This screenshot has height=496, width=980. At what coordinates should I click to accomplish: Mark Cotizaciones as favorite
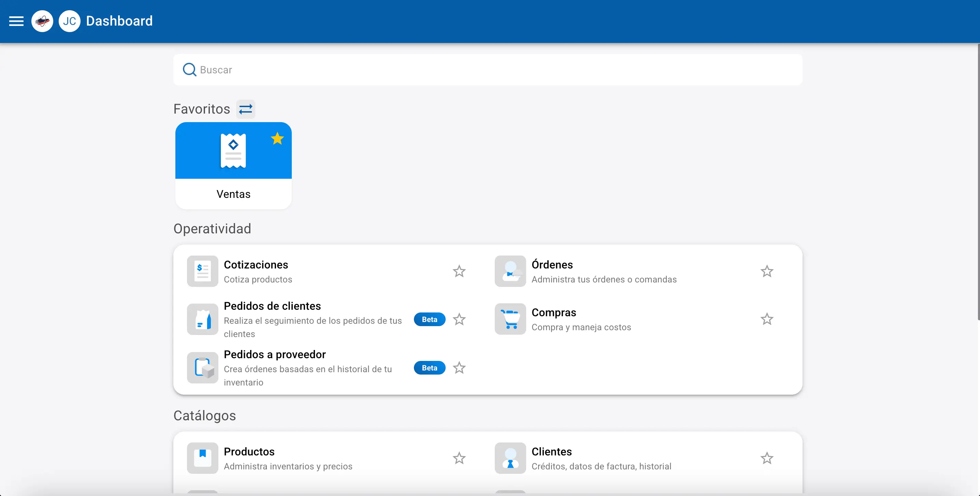click(459, 271)
